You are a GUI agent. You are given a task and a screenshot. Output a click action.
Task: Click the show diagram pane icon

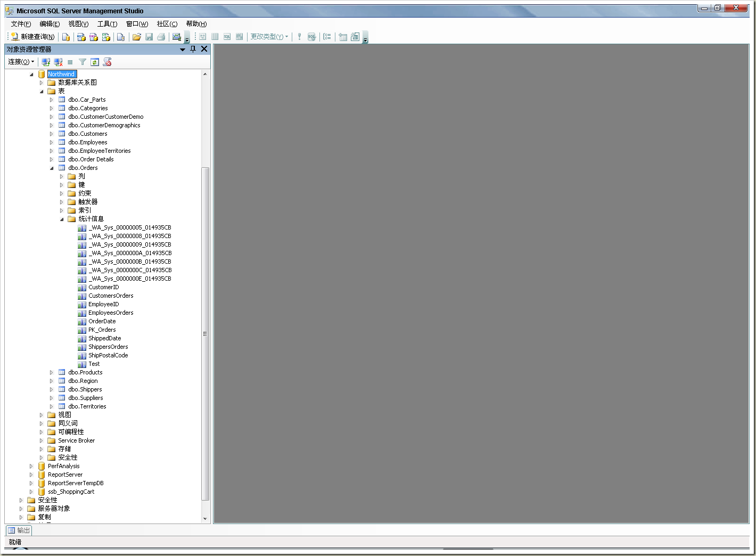(203, 37)
